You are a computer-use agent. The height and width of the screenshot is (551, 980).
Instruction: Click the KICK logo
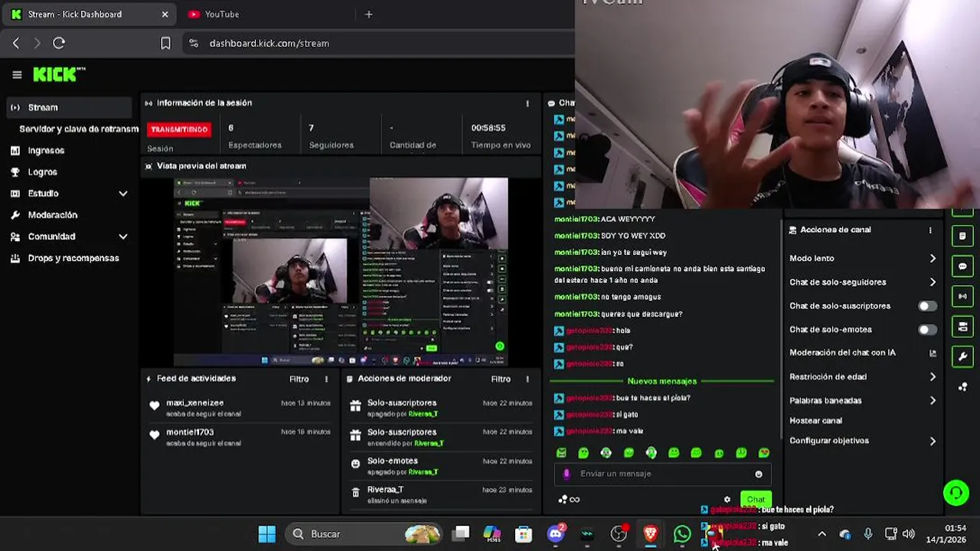59,74
